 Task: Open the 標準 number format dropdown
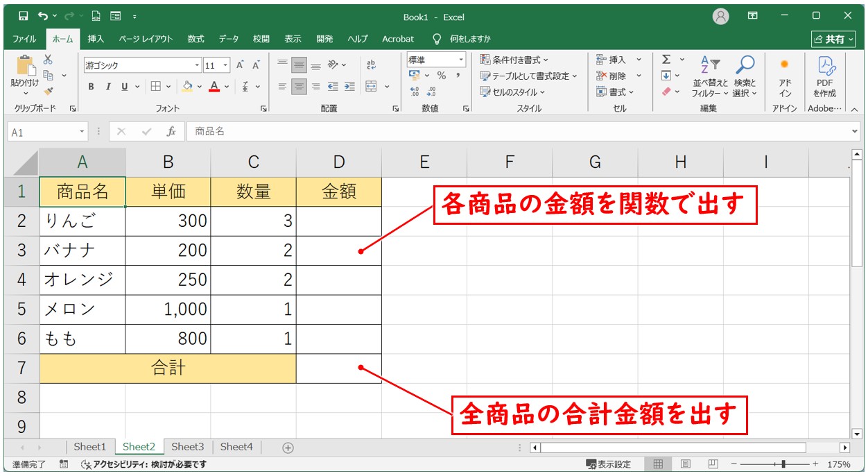[461, 60]
